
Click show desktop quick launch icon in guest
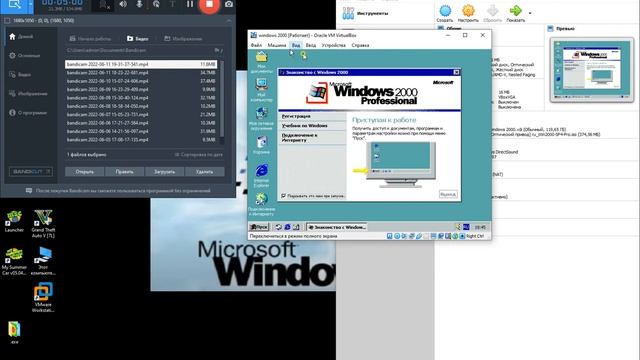(278, 227)
